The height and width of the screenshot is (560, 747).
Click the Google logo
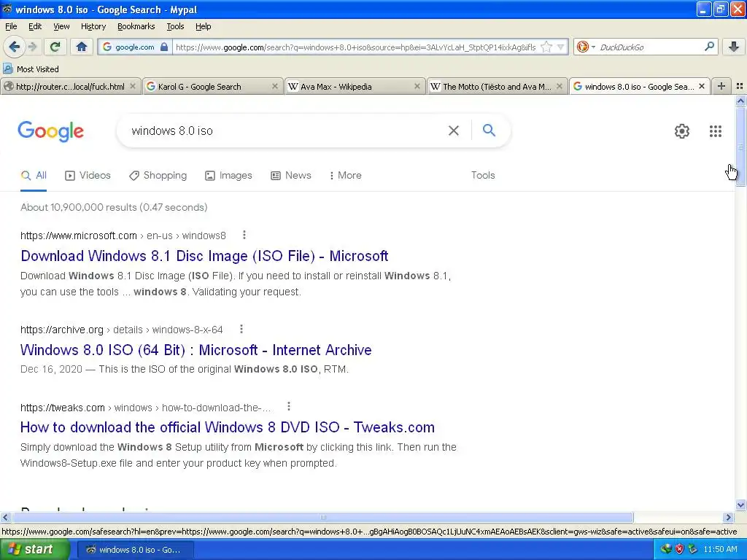pyautogui.click(x=51, y=131)
